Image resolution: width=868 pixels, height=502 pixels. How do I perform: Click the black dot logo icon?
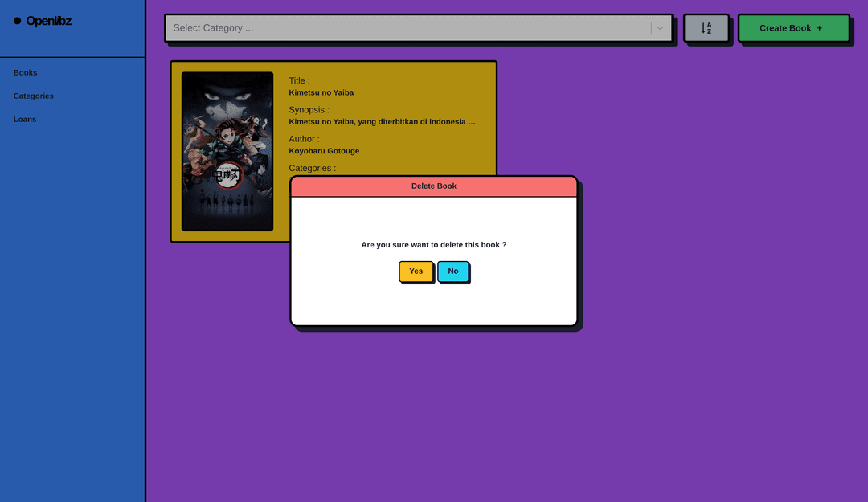[x=18, y=21]
